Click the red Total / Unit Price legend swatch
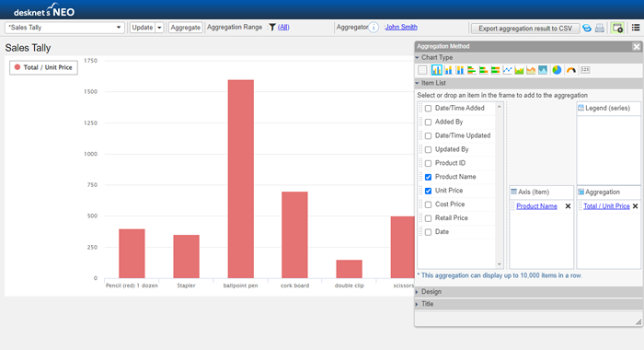 [17, 67]
